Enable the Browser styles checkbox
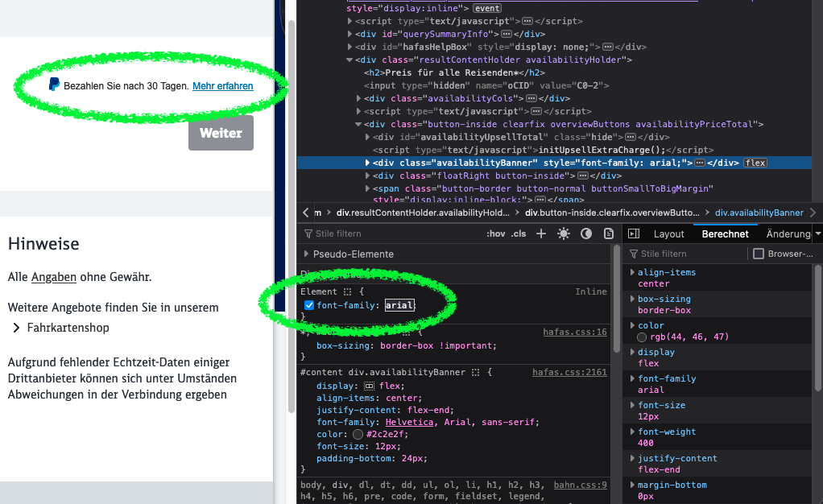Viewport: 823px width, 504px height. 758,254
